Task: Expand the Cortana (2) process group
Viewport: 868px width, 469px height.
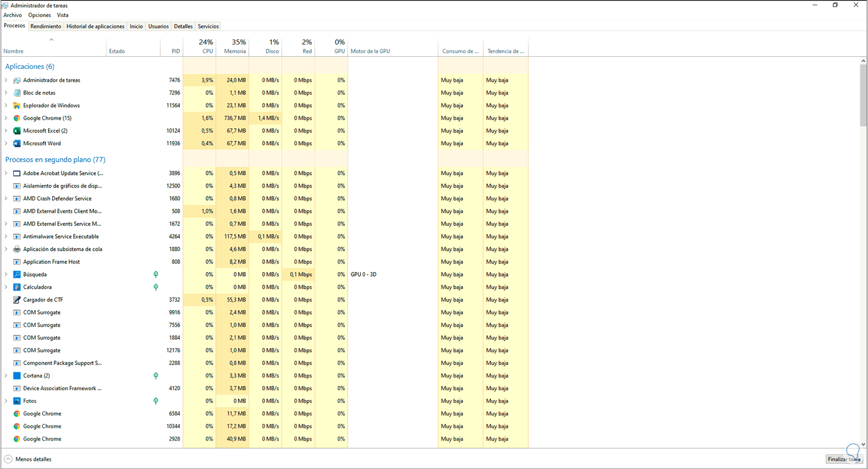Action: click(6, 376)
